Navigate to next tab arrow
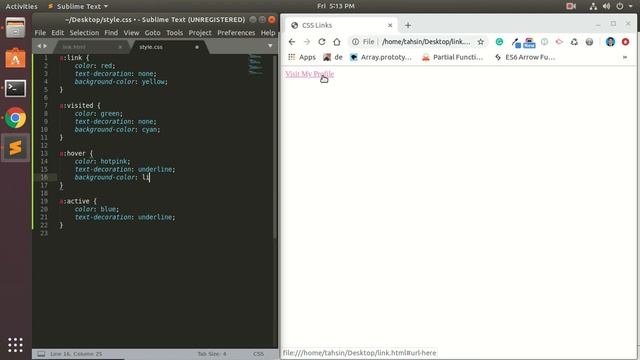Image resolution: width=640 pixels, height=360 pixels. [x=45, y=46]
